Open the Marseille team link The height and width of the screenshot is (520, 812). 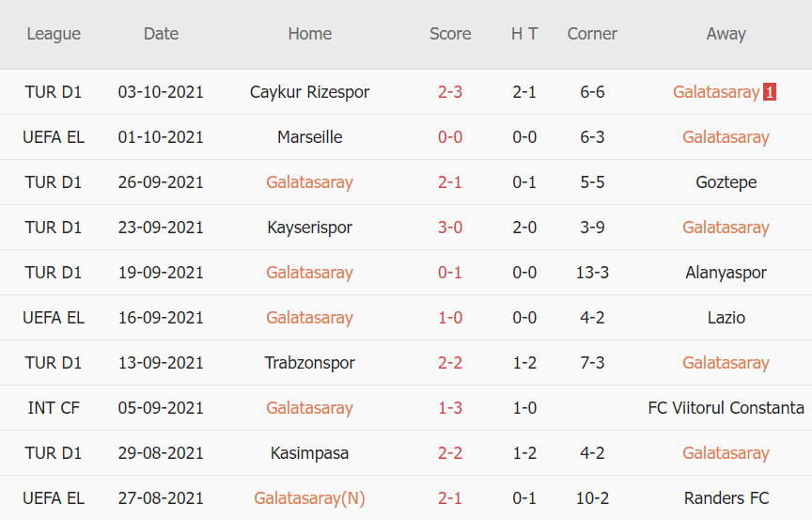309,137
